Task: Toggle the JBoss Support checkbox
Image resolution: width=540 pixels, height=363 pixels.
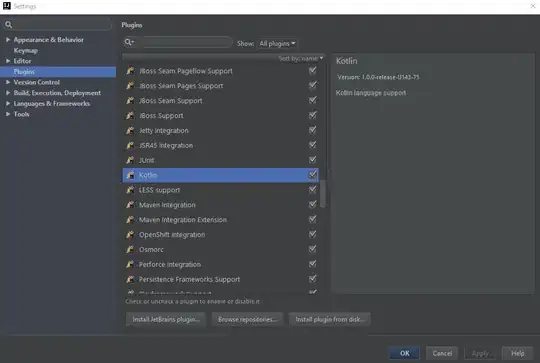Action: (312, 115)
